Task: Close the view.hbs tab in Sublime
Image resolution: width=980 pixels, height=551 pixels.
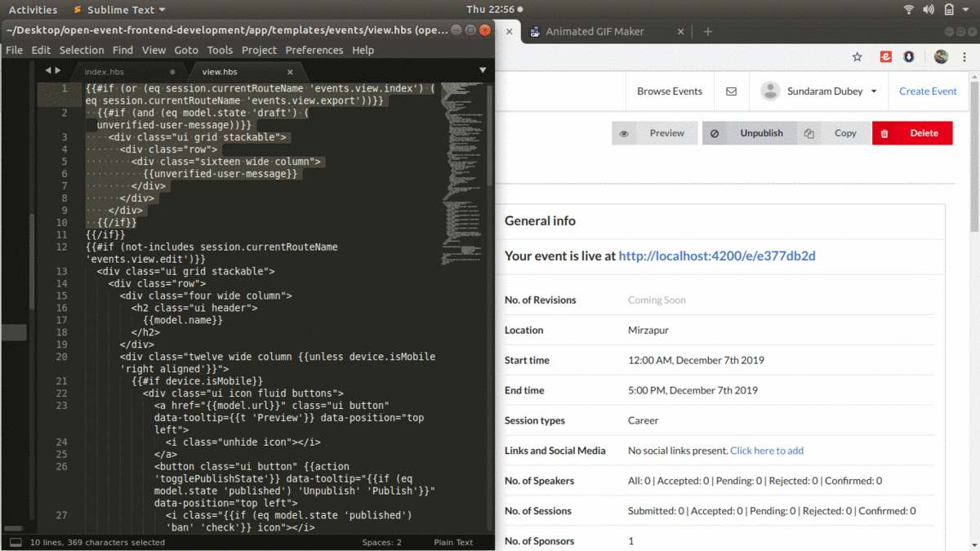Action: point(290,72)
